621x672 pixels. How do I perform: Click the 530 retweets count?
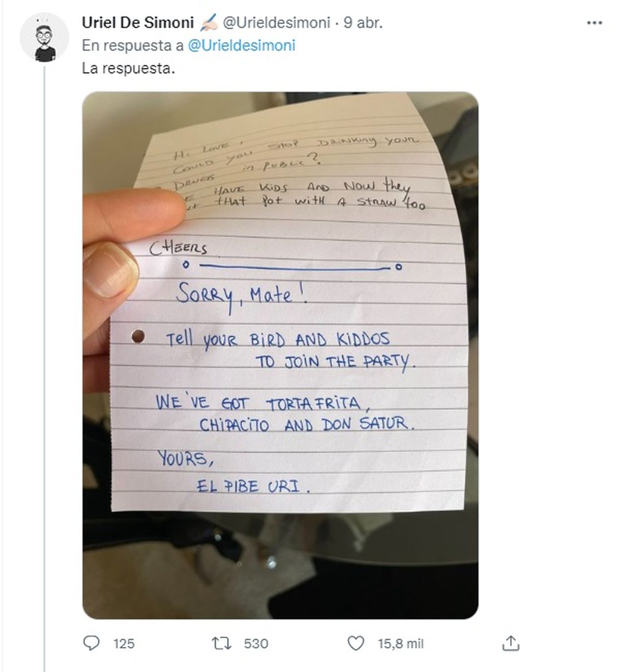256,644
